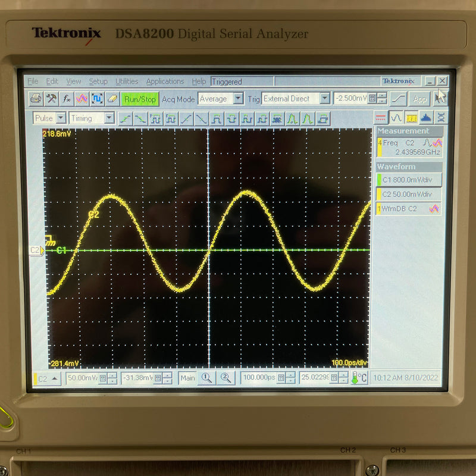
Task: Click the WfmDB C2 waveform button
Action: (409, 209)
